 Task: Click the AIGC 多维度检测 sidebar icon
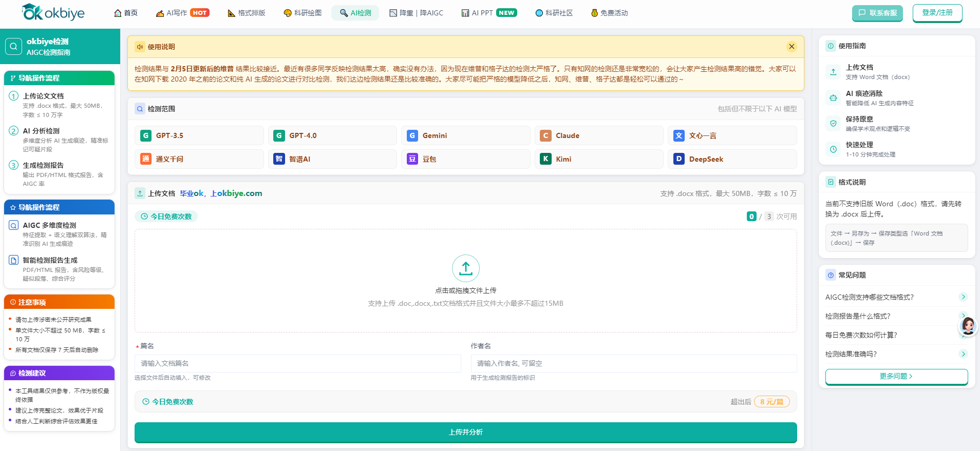14,225
